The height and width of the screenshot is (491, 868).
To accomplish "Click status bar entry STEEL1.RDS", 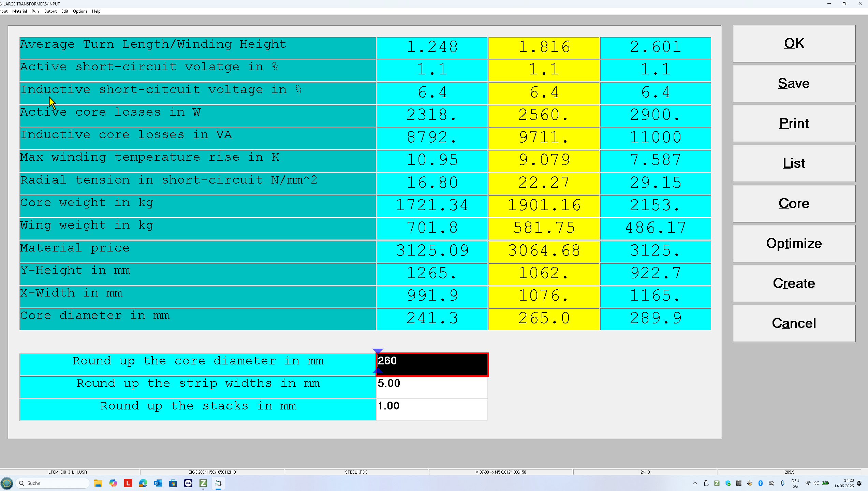I will (356, 472).
